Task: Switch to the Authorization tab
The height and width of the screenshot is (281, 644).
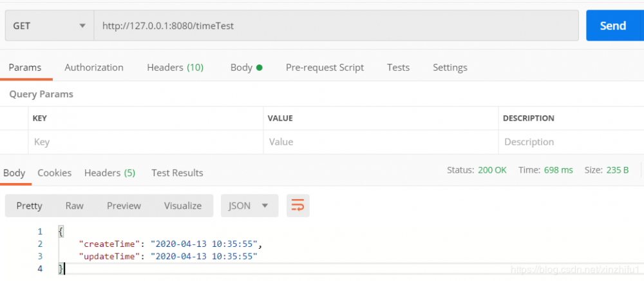Action: coord(94,68)
